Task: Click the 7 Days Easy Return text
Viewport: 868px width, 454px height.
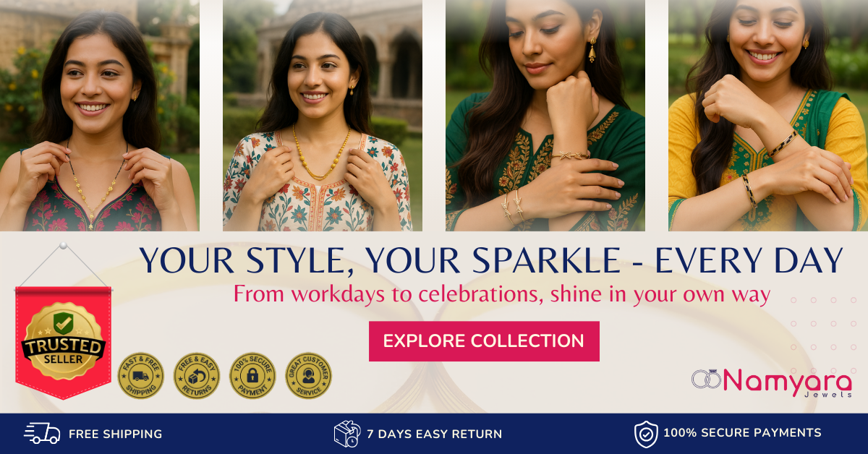Action: coord(434,434)
